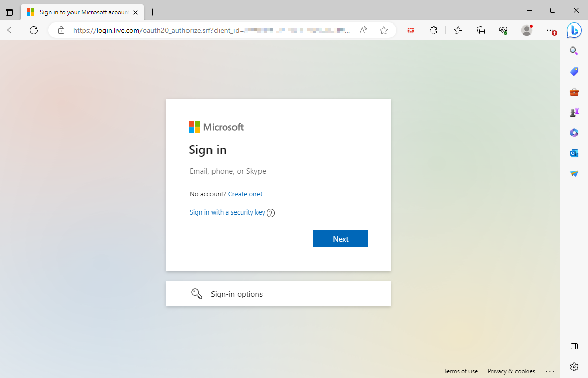
Task: Open the Extensions puzzle icon
Action: [x=433, y=30]
